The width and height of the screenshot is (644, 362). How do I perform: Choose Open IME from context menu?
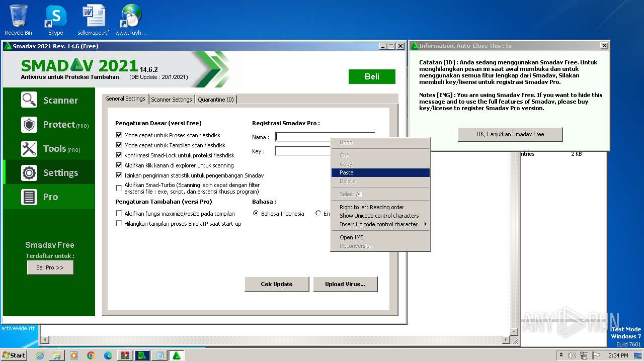point(380,237)
